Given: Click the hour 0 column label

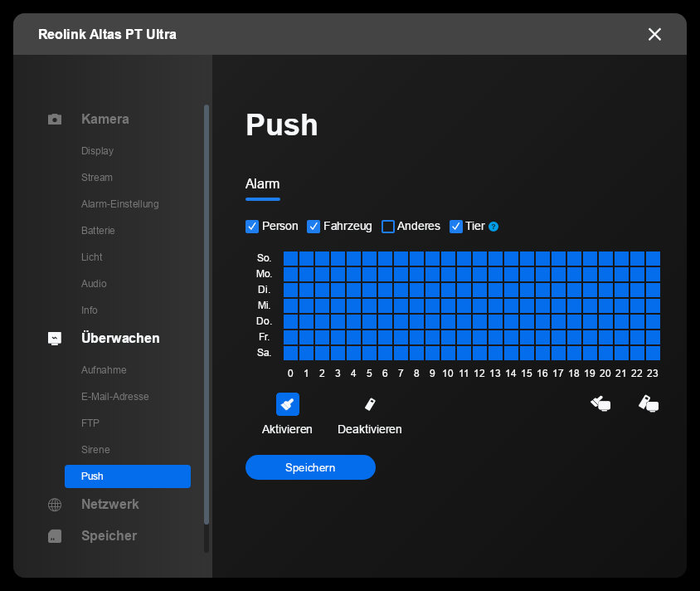Looking at the screenshot, I should click(290, 374).
